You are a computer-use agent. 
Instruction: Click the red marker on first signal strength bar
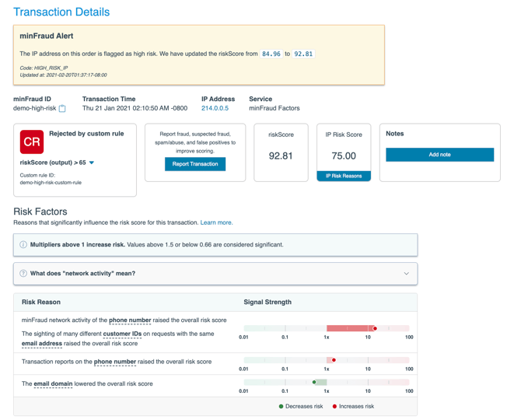click(375, 329)
